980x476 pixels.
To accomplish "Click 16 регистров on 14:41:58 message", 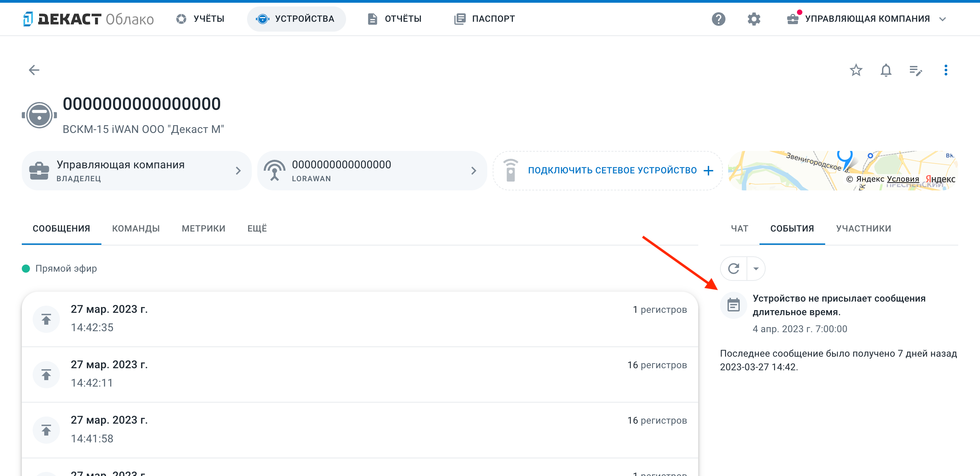I will pyautogui.click(x=657, y=421).
